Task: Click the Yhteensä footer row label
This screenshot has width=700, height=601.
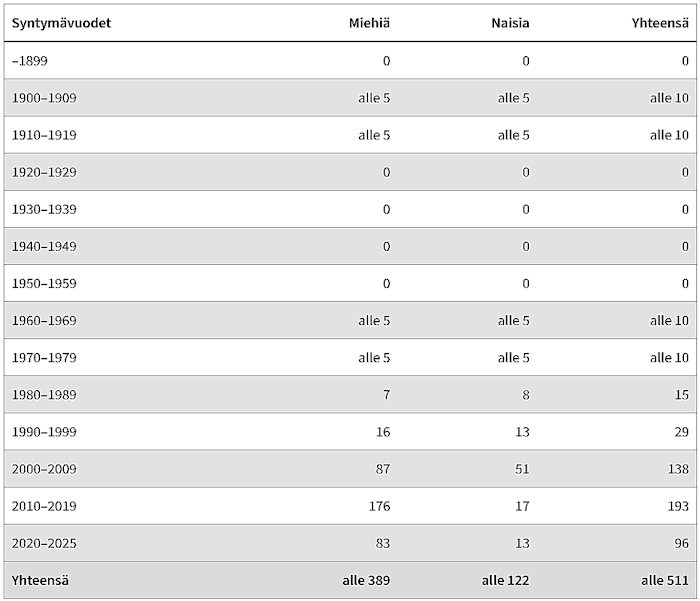Action: tap(40, 580)
